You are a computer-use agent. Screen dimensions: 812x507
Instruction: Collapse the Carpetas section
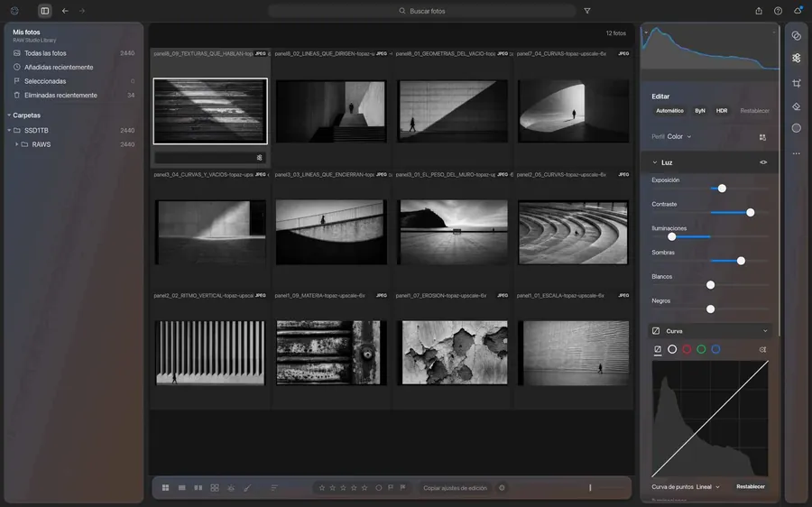pos(9,115)
